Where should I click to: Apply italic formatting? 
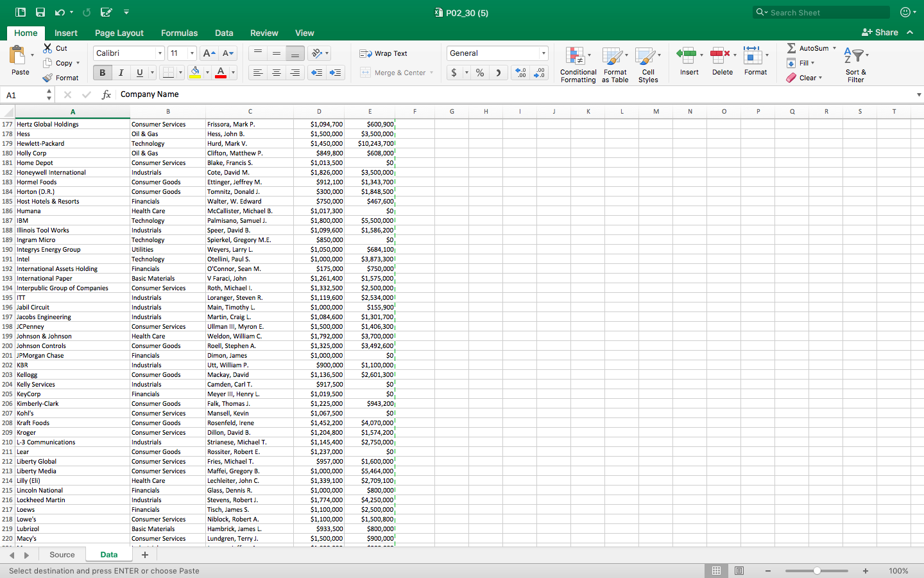121,73
